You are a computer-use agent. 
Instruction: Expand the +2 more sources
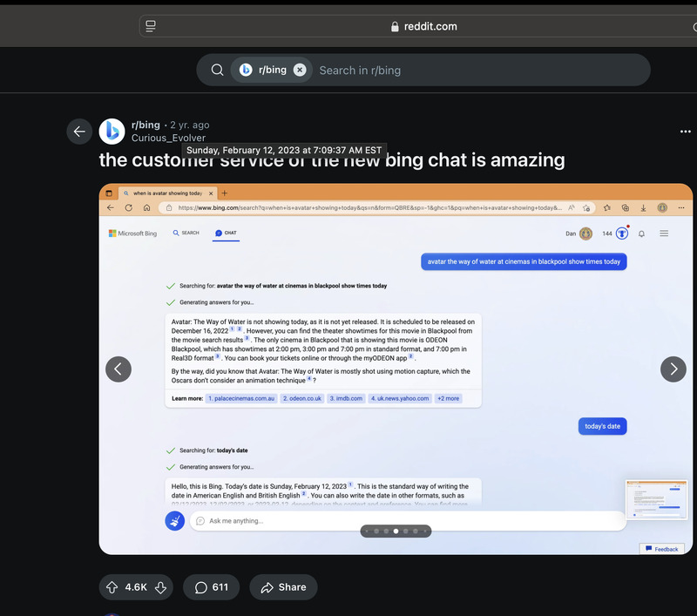tap(449, 398)
